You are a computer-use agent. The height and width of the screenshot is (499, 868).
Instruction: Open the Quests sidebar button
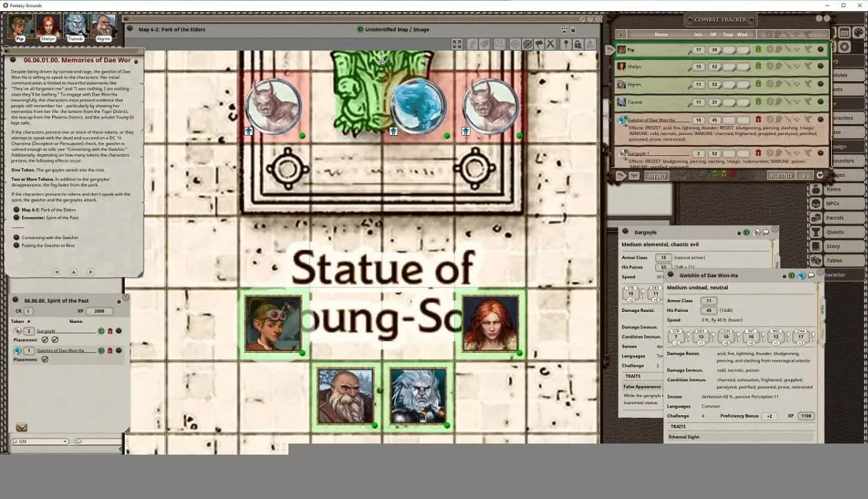pyautogui.click(x=837, y=232)
